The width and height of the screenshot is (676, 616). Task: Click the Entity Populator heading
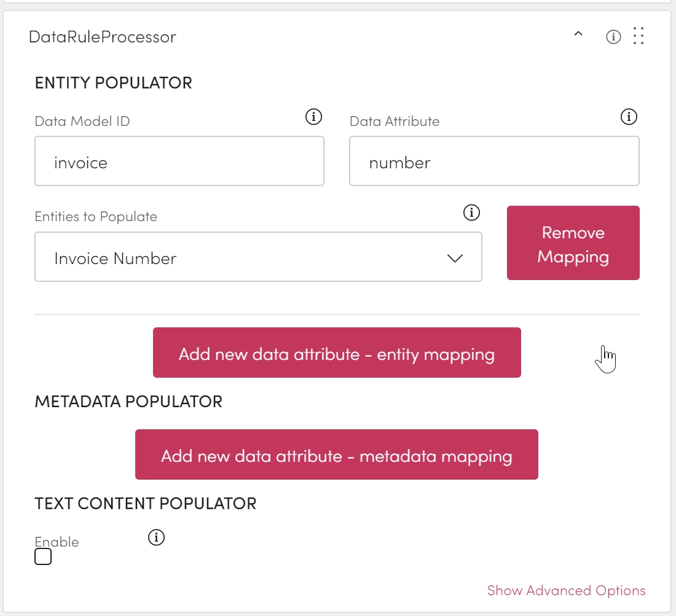pyautogui.click(x=114, y=83)
